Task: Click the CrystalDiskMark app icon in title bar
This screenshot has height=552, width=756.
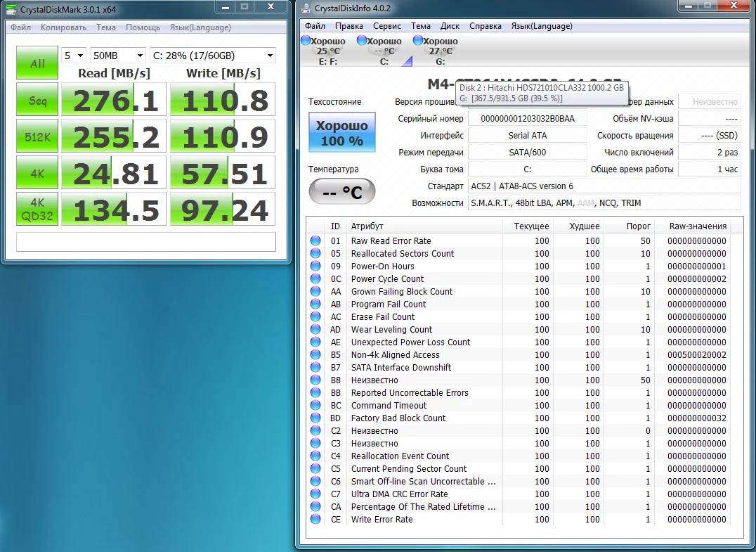Action: pyautogui.click(x=11, y=8)
